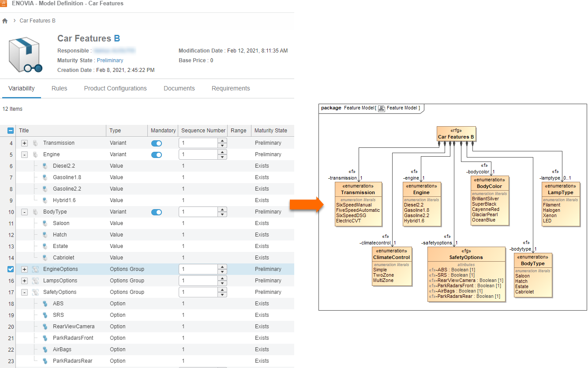588x368 pixels.
Task: Click the feature icon beside BodyType
Action: [x=35, y=211]
